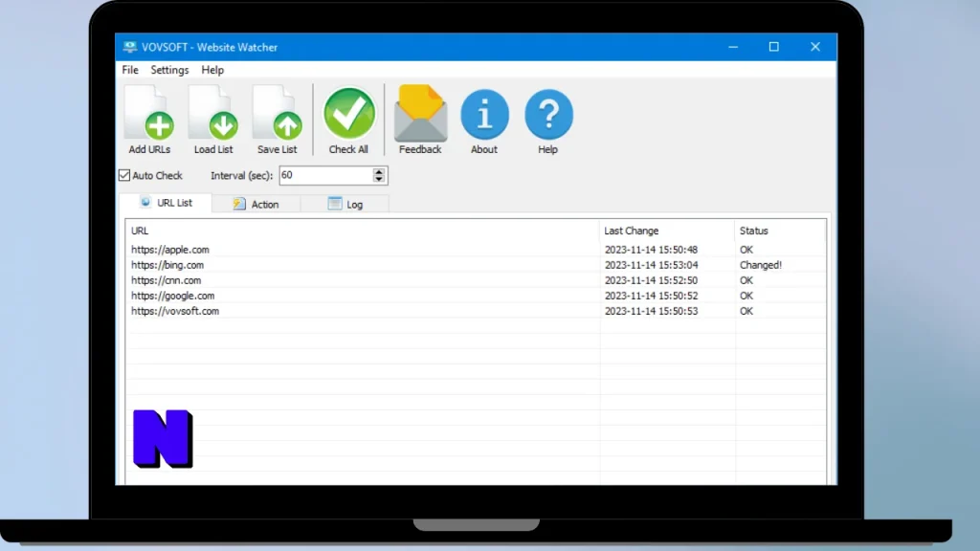Sort by the Last Change column header
The height and width of the screenshot is (551, 980).
[667, 231]
